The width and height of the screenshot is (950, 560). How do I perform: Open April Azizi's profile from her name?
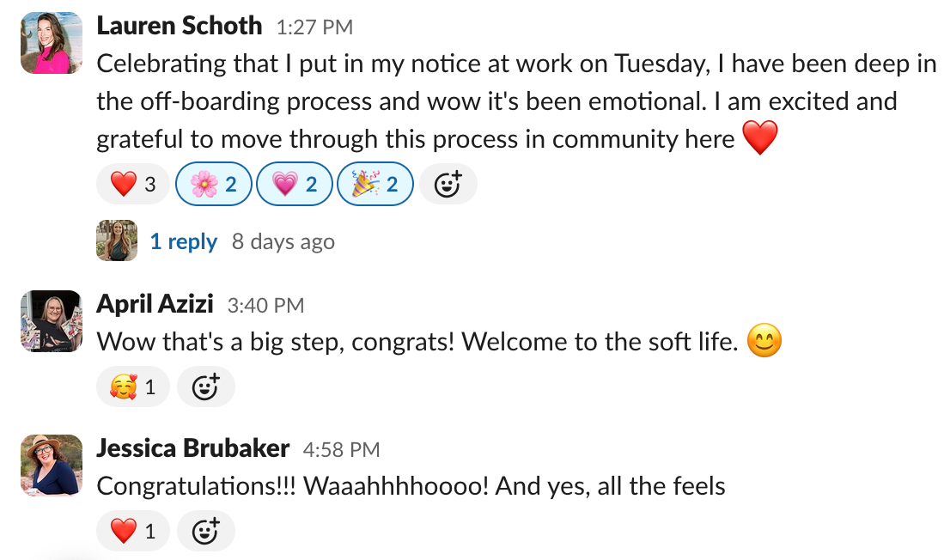point(155,304)
